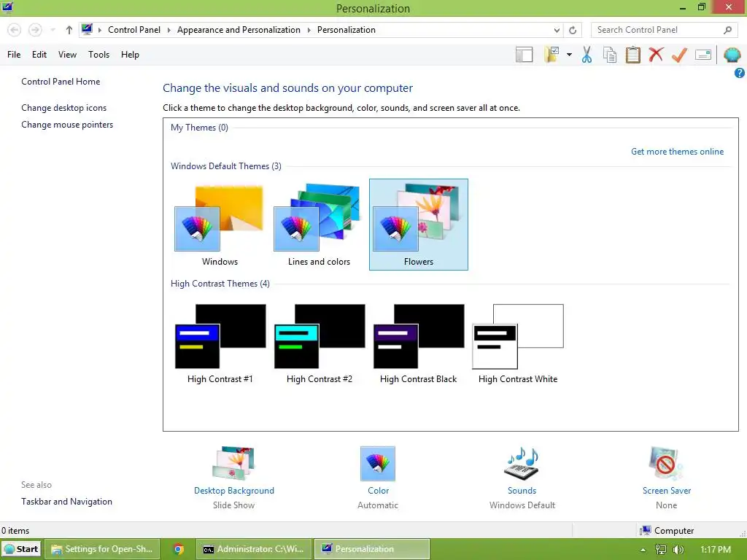Open Change desktop icons link
Image resolution: width=747 pixels, height=560 pixels.
click(64, 108)
